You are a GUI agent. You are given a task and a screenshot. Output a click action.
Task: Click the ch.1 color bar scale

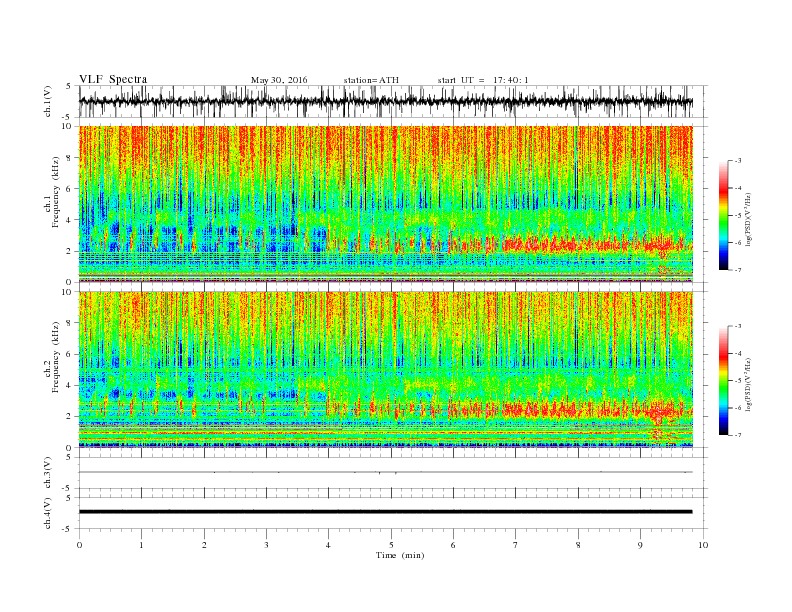(723, 215)
